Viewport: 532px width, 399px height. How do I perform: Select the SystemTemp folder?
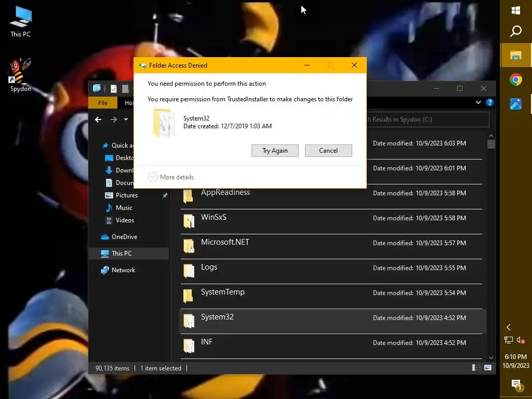click(331, 296)
